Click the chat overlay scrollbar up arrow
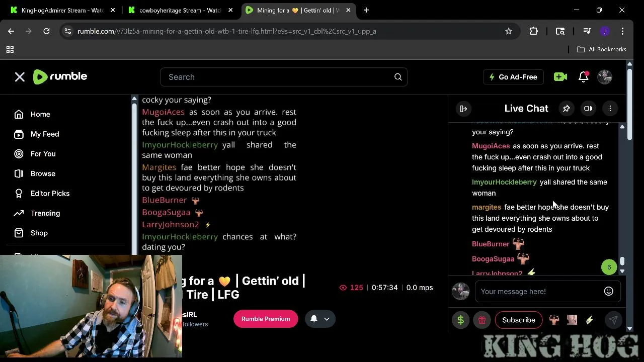This screenshot has width=644, height=362. click(x=134, y=99)
